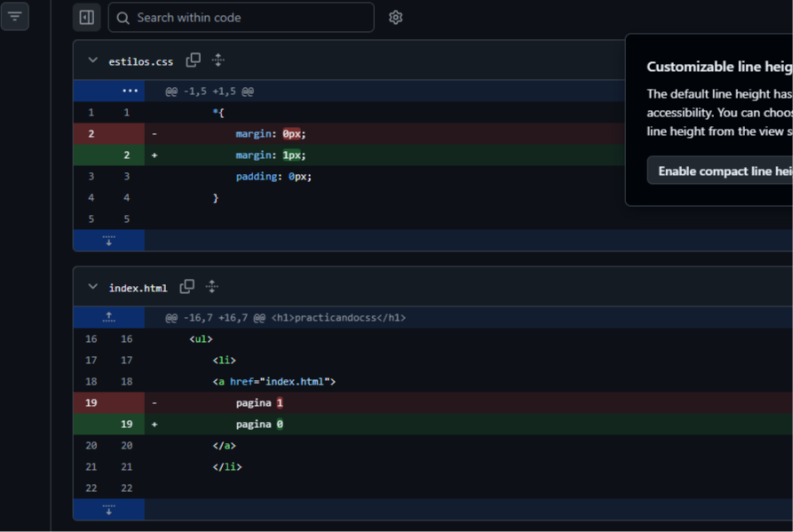Select added line 19 number in index.html
The width and height of the screenshot is (793, 532).
coord(126,424)
